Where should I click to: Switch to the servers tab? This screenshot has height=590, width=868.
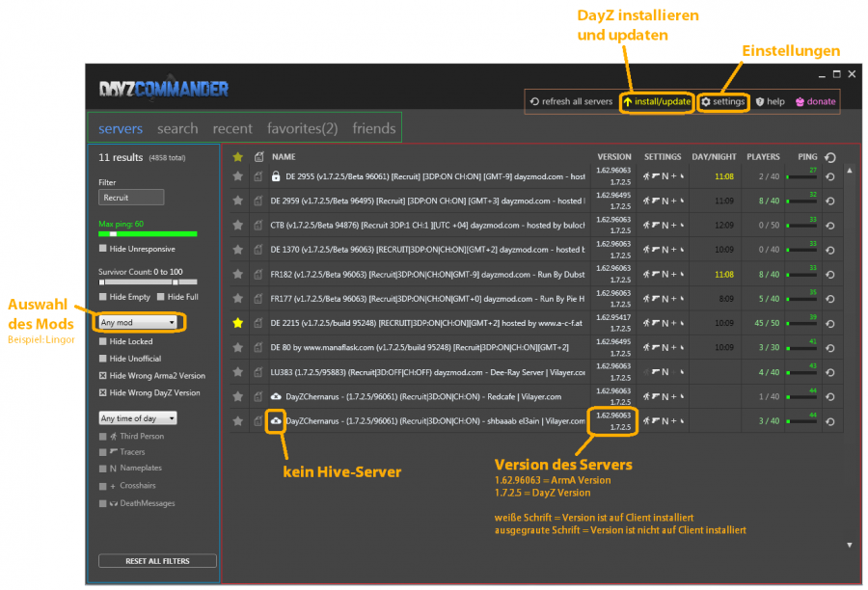point(121,128)
